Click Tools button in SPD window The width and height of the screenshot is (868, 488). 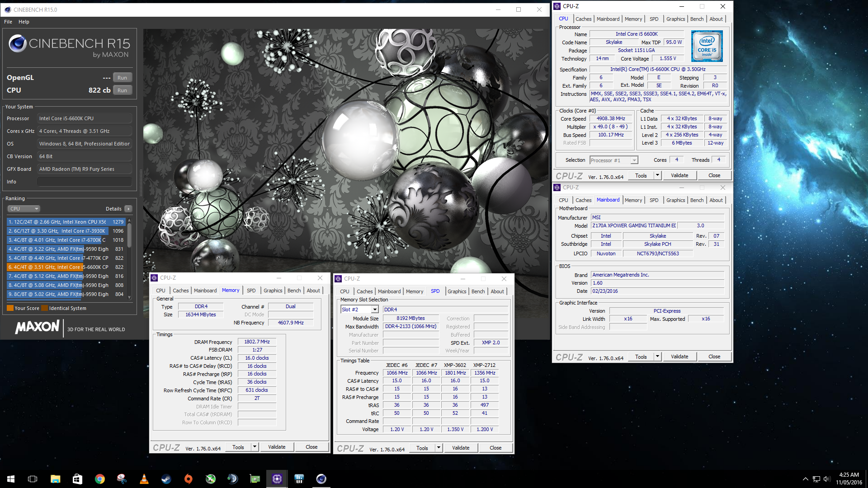coord(422,448)
